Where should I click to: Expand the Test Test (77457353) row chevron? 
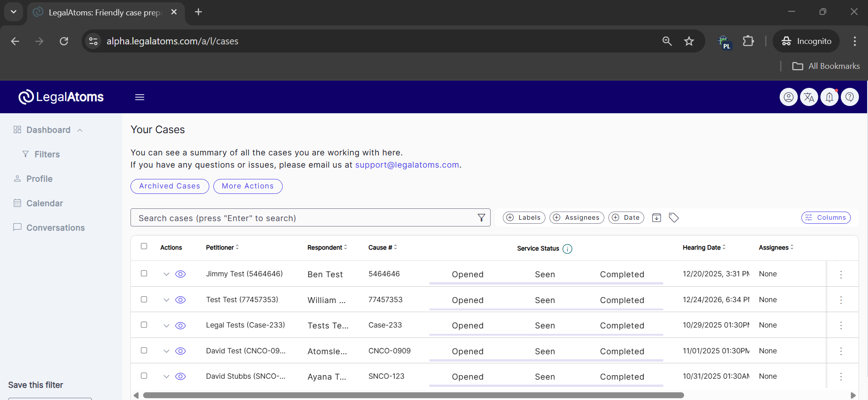click(166, 300)
